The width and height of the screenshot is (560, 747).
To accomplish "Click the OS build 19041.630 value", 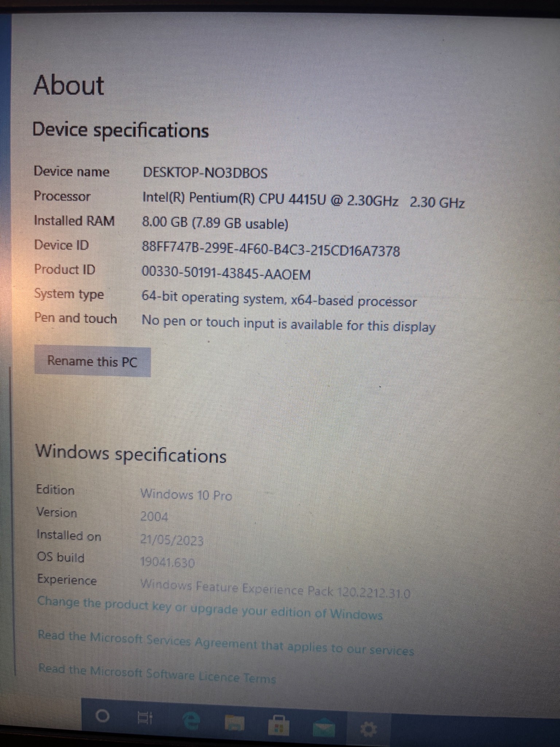I will [167, 562].
